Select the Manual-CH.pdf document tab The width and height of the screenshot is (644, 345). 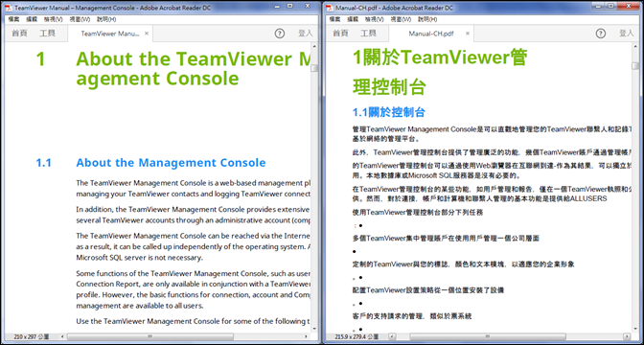tap(431, 34)
